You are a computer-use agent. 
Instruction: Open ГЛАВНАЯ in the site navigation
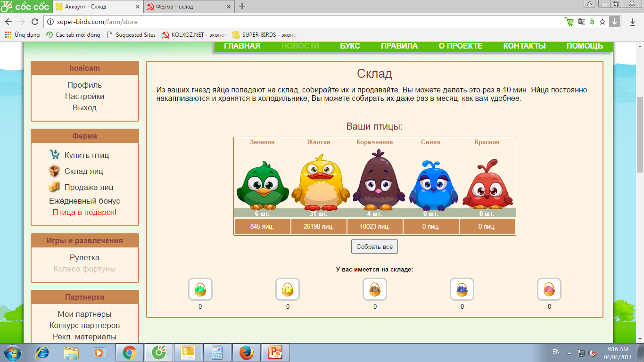[242, 46]
